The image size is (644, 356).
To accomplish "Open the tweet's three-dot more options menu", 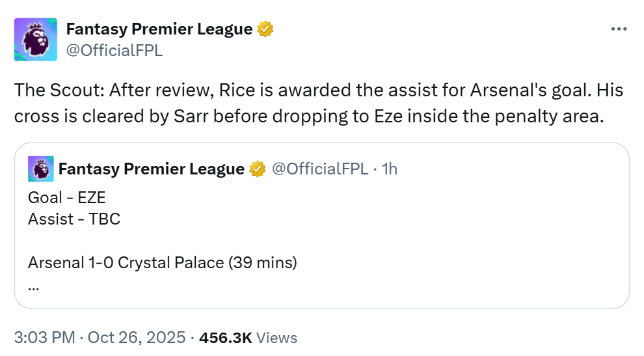I will (619, 29).
